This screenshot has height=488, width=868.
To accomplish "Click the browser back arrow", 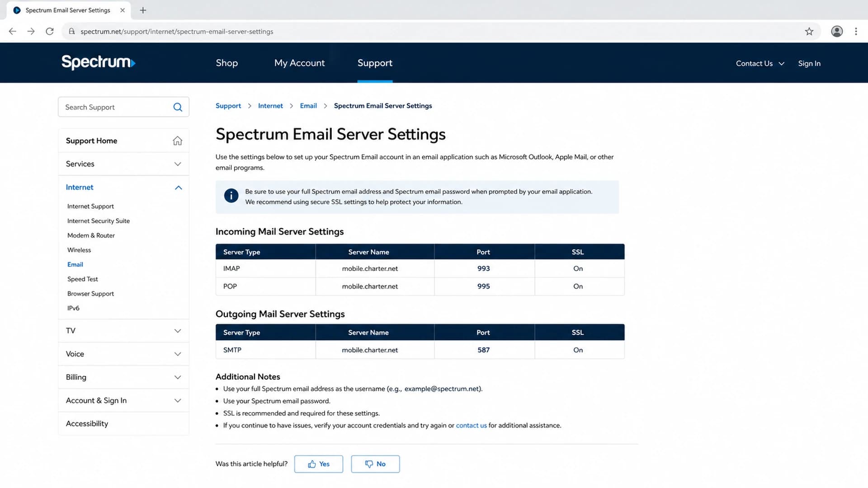I will click(x=13, y=31).
